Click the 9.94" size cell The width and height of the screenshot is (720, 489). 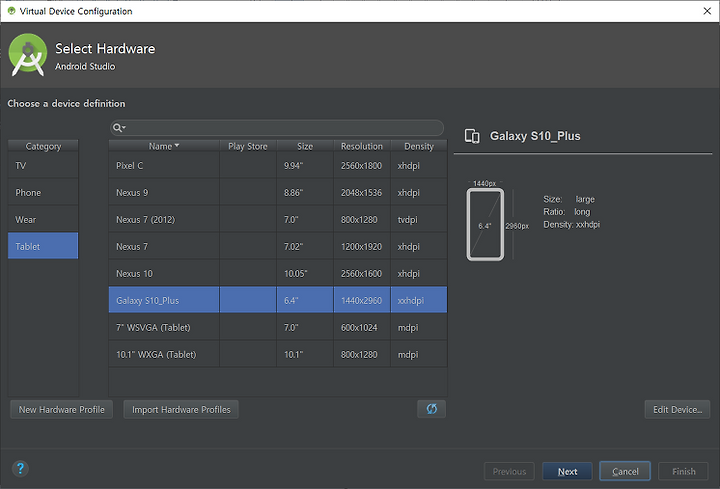pyautogui.click(x=305, y=166)
